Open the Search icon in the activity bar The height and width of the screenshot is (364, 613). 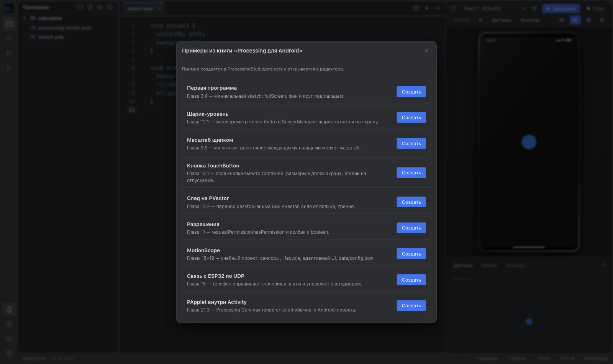9,38
